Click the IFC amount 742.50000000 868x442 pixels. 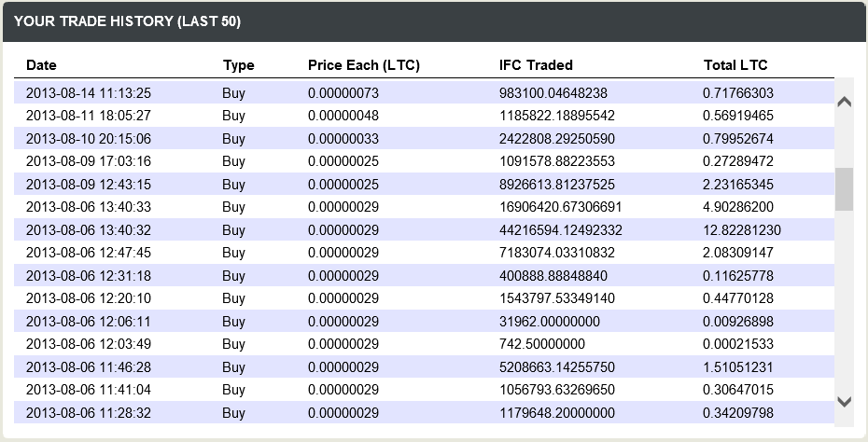(542, 344)
